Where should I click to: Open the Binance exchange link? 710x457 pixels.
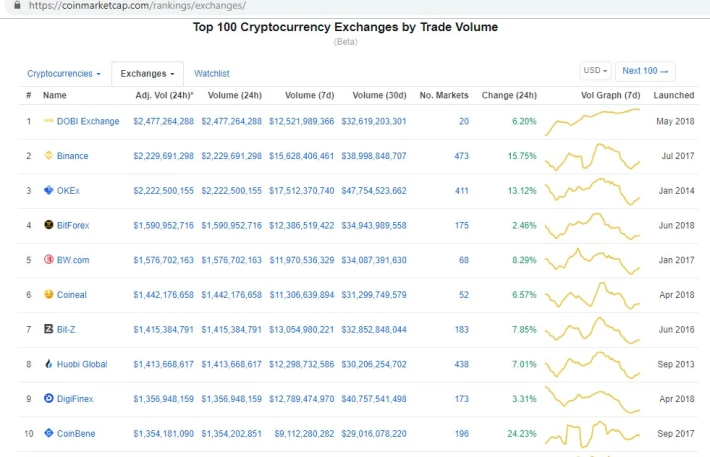click(x=72, y=156)
